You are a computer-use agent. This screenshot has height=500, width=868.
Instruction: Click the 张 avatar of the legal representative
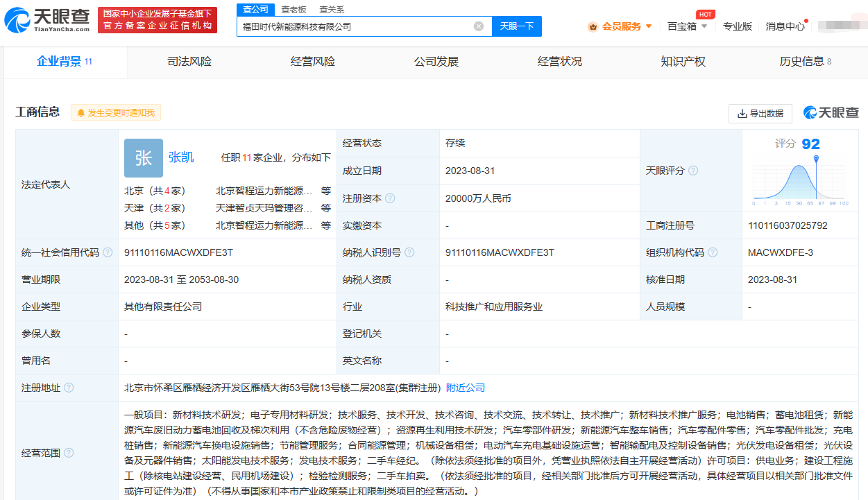pyautogui.click(x=144, y=158)
